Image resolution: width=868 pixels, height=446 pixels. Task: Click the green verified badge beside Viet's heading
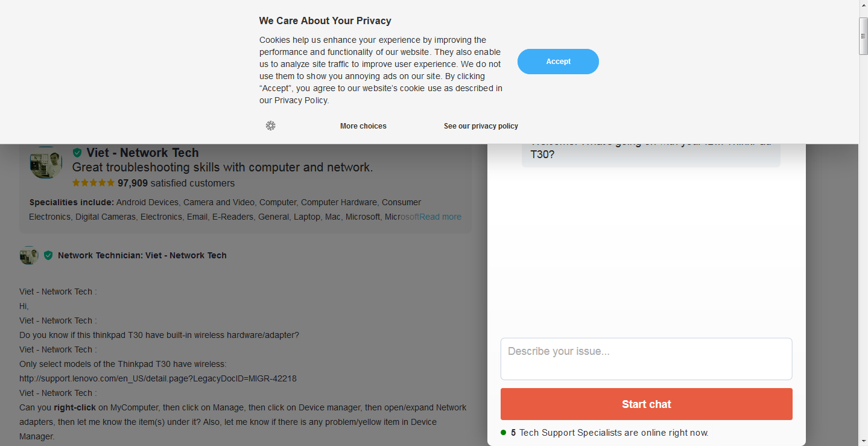pos(77,153)
